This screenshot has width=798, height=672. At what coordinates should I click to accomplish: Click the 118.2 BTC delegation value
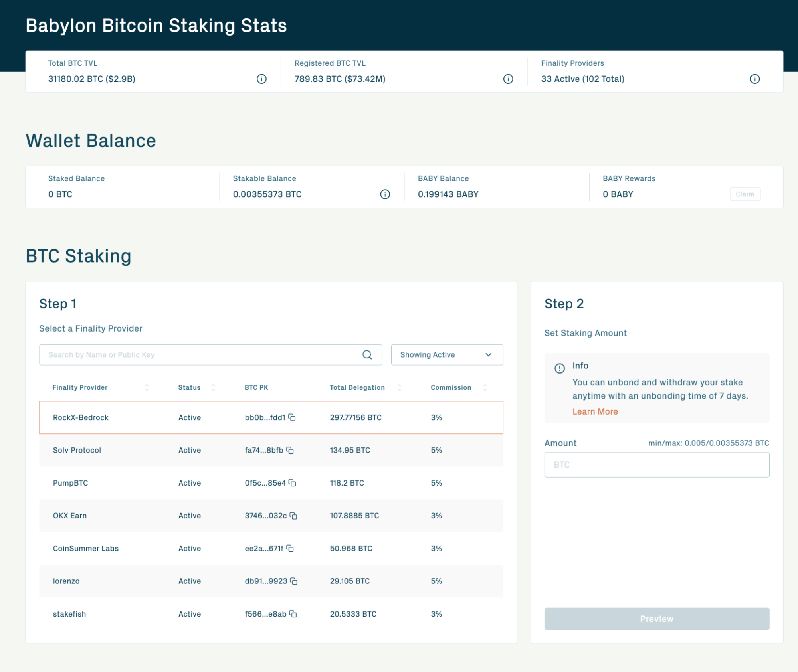coord(347,483)
